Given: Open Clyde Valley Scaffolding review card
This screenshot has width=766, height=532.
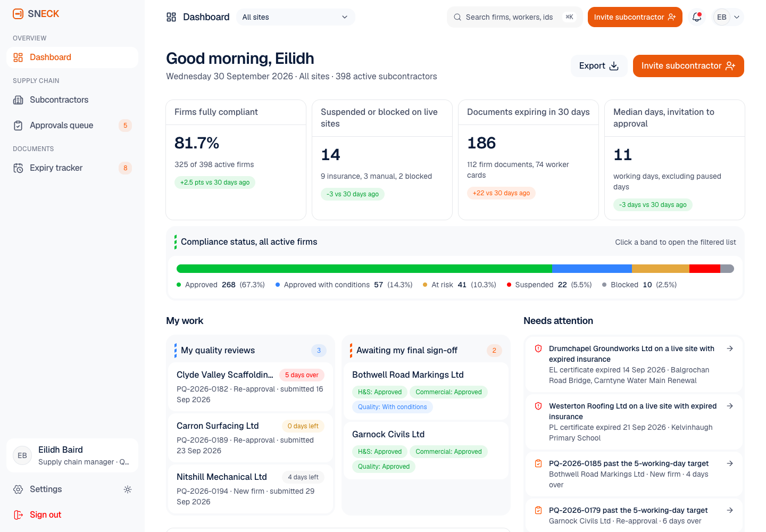Looking at the screenshot, I should 251,387.
